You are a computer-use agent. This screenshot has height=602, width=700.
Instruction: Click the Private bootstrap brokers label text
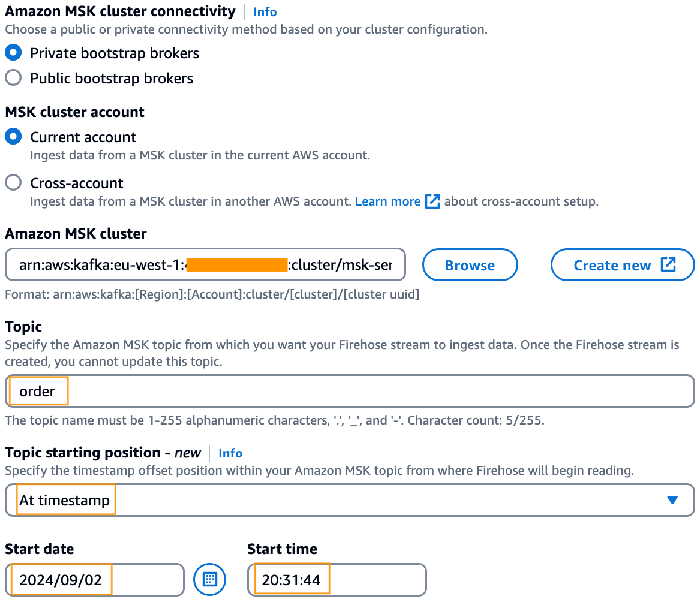click(115, 53)
